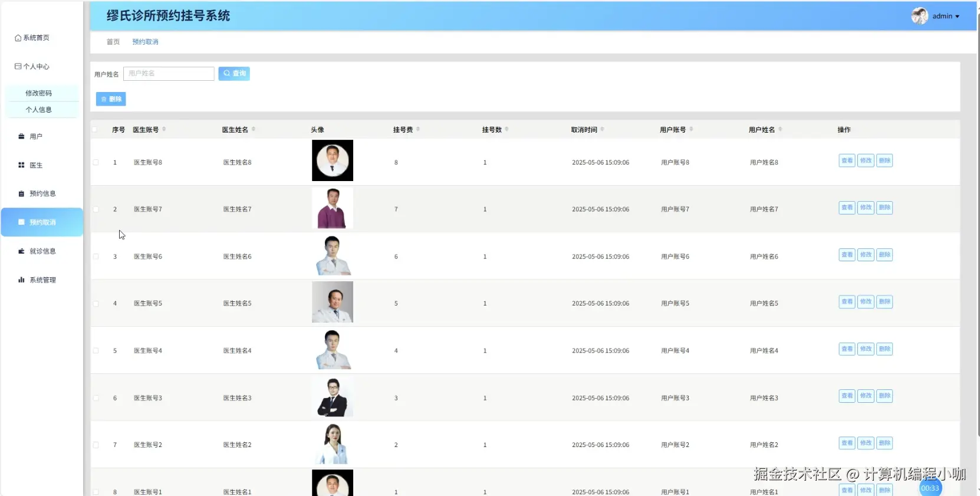The width and height of the screenshot is (980, 496).
Task: Check the row for 医生账号7
Action: tap(96, 209)
